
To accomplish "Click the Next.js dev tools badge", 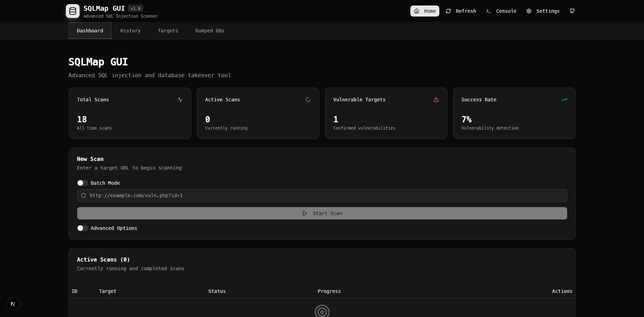I will click(13, 304).
